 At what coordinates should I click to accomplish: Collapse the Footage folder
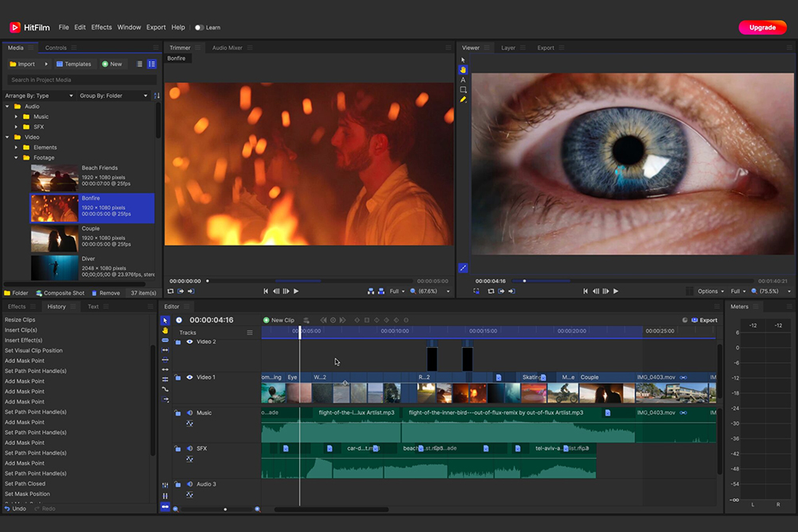(17, 158)
